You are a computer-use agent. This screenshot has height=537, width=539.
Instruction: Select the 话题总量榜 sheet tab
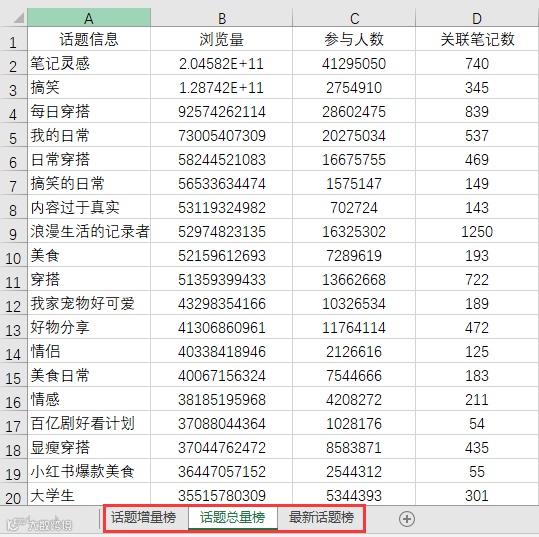pyautogui.click(x=233, y=517)
